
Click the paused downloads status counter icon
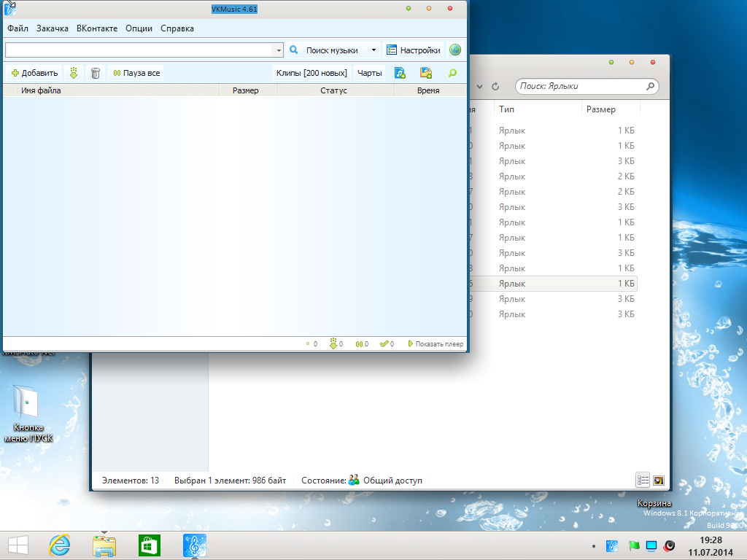[x=362, y=344]
